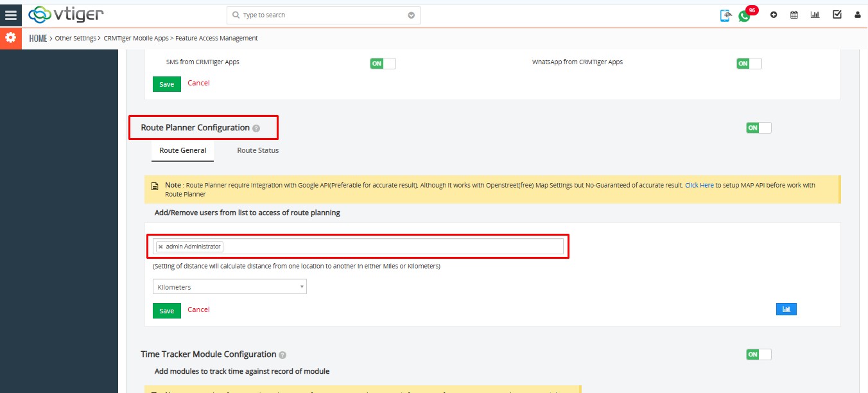This screenshot has height=393, width=868.
Task: Click Cancel in SMS/WhatsApp section
Action: pos(198,83)
